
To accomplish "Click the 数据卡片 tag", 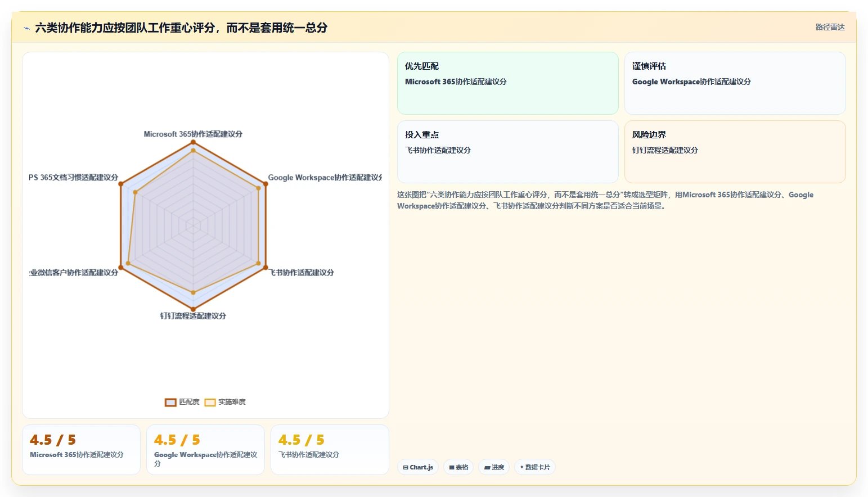I will pyautogui.click(x=534, y=467).
